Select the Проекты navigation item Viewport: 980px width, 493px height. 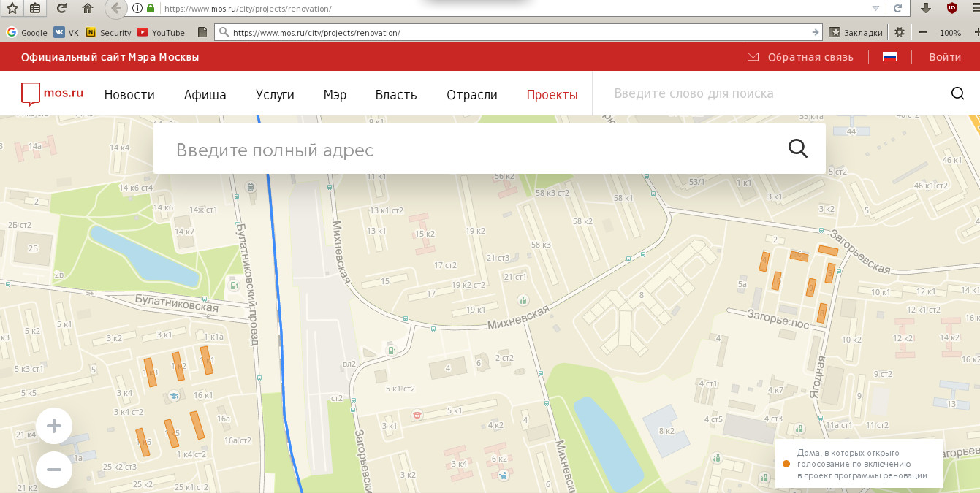click(552, 95)
